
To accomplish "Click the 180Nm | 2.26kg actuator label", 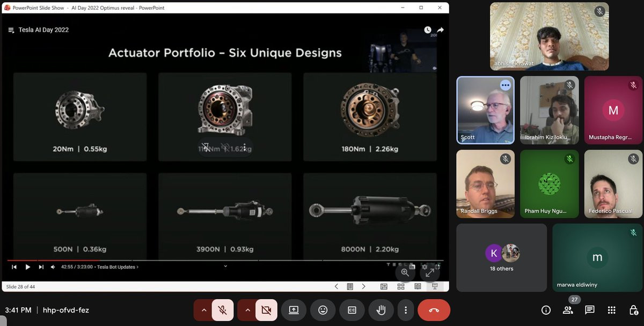I will coord(370,149).
